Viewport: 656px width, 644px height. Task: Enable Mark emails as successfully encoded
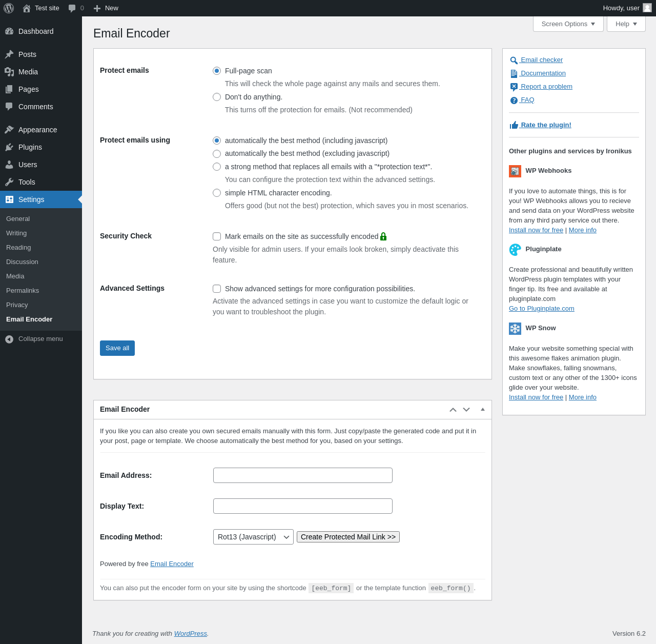(217, 236)
